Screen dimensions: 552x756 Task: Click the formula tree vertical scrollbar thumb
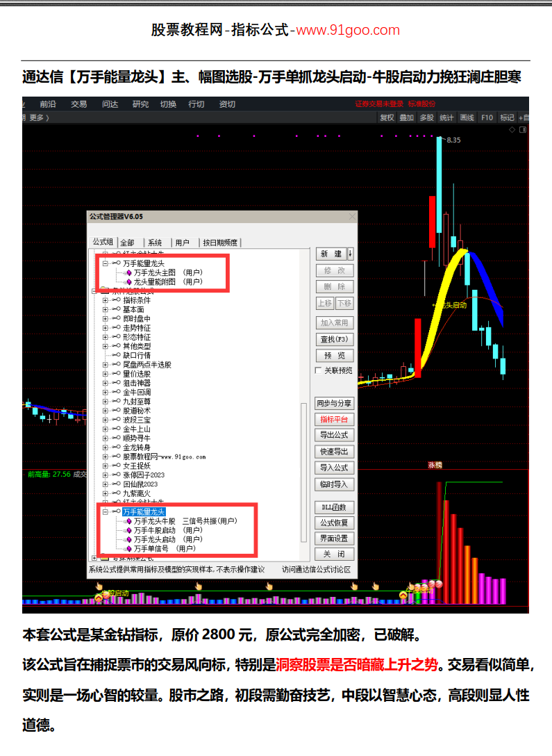pyautogui.click(x=303, y=472)
